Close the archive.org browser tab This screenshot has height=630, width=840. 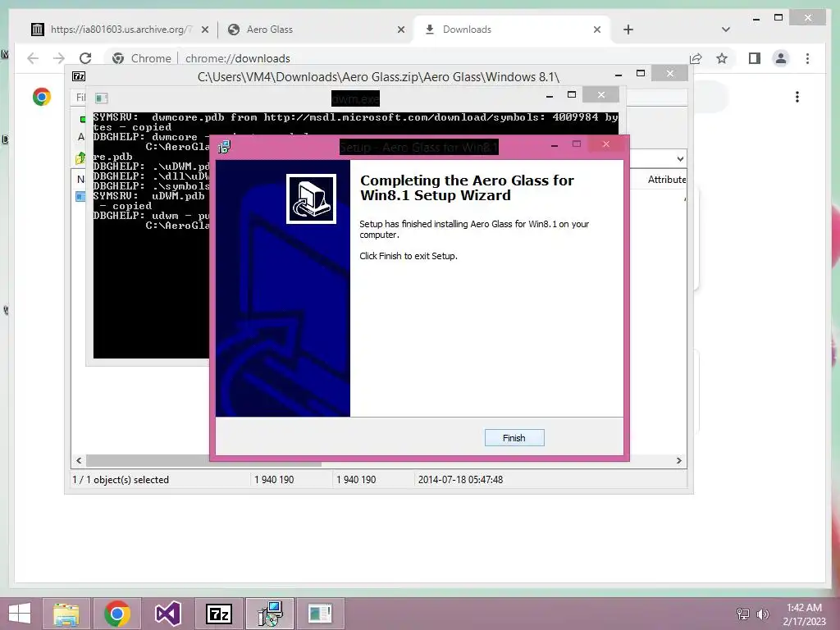tap(204, 30)
